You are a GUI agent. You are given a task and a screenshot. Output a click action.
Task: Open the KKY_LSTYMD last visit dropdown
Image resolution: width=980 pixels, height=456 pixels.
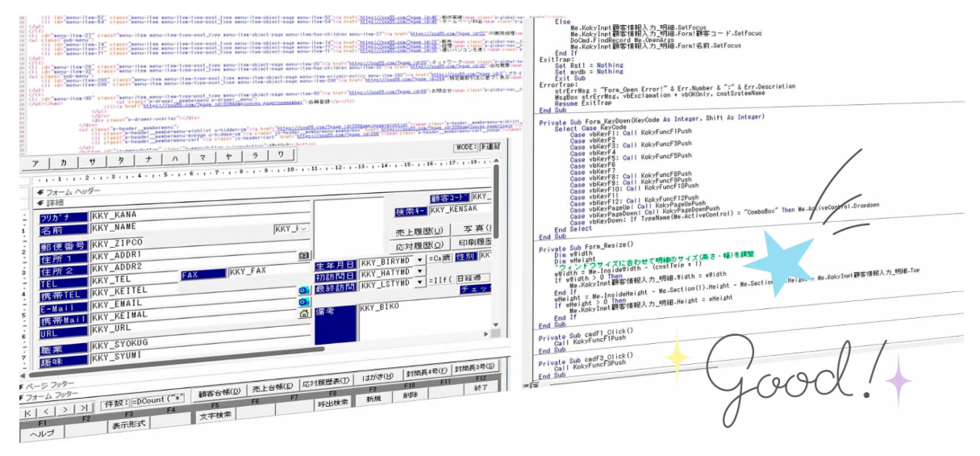[418, 284]
